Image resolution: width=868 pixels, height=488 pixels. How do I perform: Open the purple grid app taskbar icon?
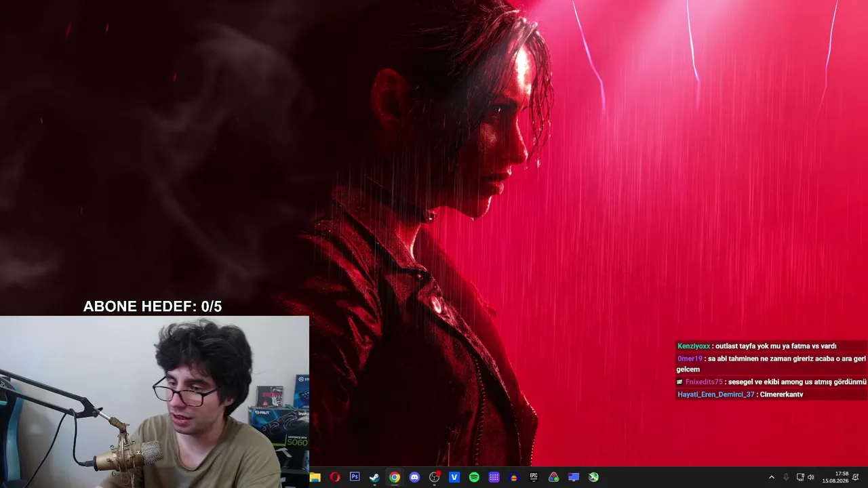click(x=494, y=477)
